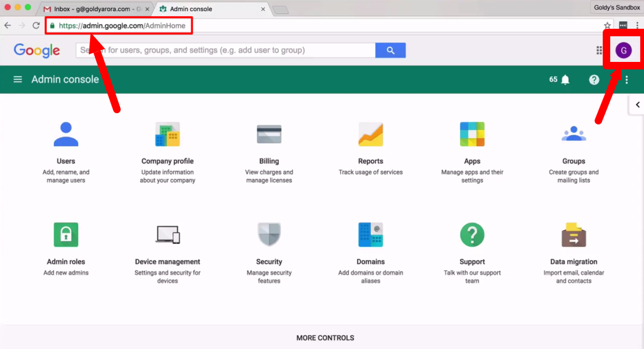Viewport: 644px width, 349px height.
Task: Open the hamburger navigation menu
Action: tap(18, 79)
